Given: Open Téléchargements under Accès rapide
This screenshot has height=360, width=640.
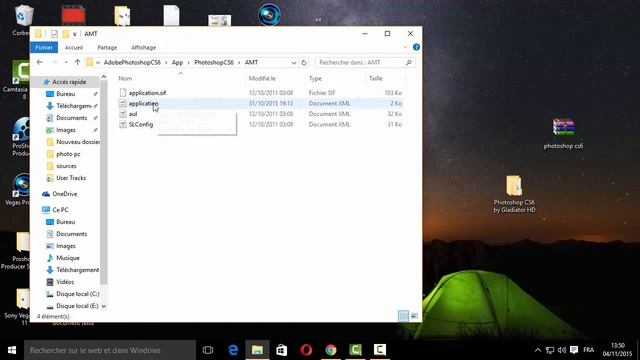Looking at the screenshot, I should point(73,106).
